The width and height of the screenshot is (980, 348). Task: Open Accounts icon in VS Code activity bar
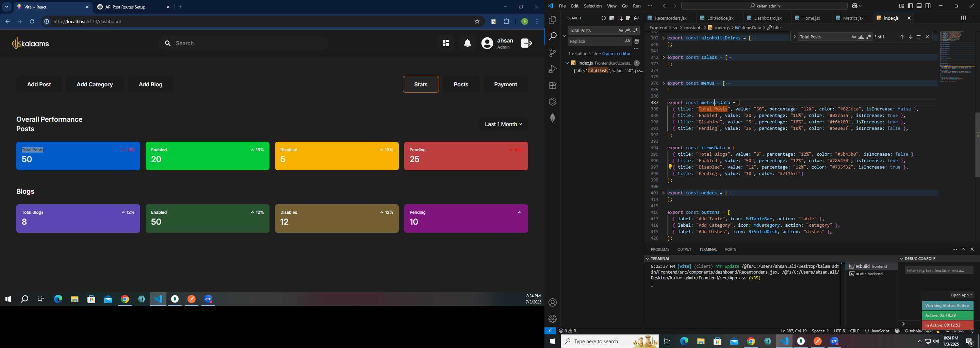coord(552,303)
